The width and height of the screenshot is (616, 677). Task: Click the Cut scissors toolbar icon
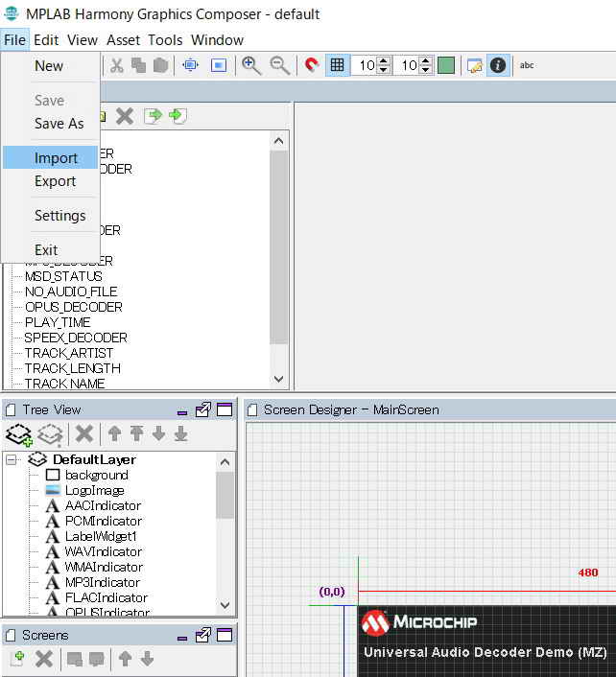coord(117,65)
